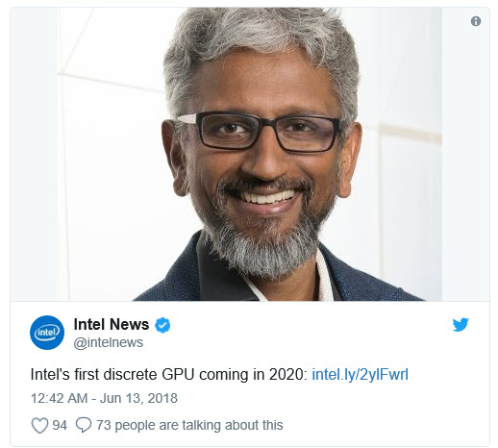Open "73 people are talking about this"

(x=189, y=425)
